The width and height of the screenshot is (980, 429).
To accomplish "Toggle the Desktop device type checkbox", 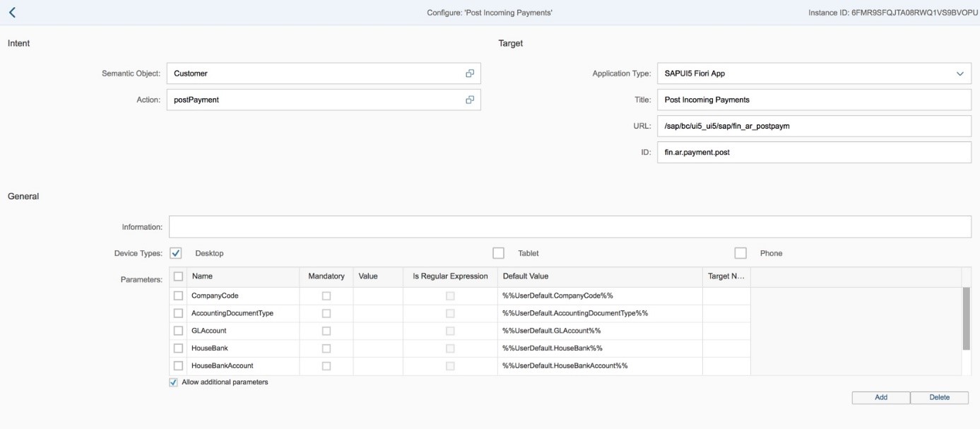I will [x=177, y=253].
